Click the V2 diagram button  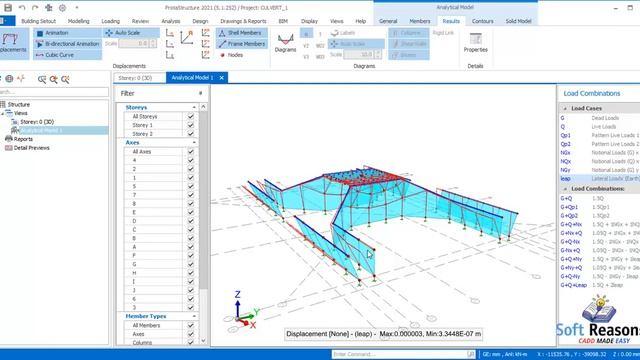click(306, 46)
